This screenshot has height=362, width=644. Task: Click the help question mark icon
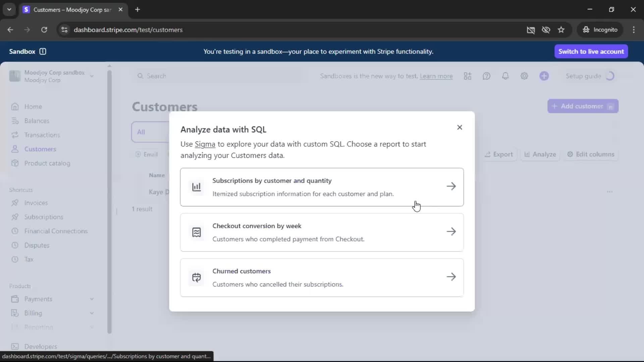tap(486, 76)
